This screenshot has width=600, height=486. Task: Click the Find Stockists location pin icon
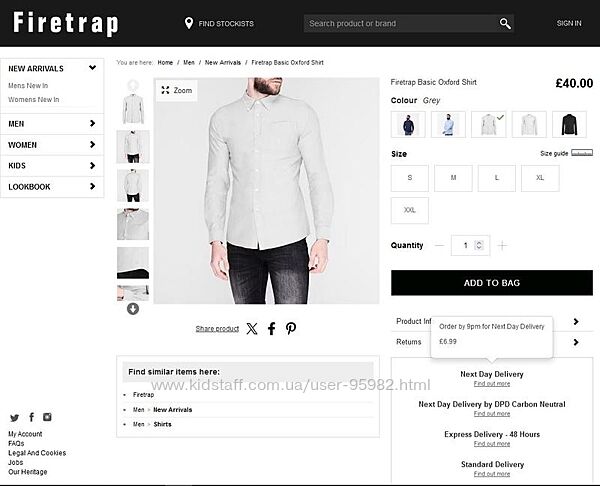188,23
